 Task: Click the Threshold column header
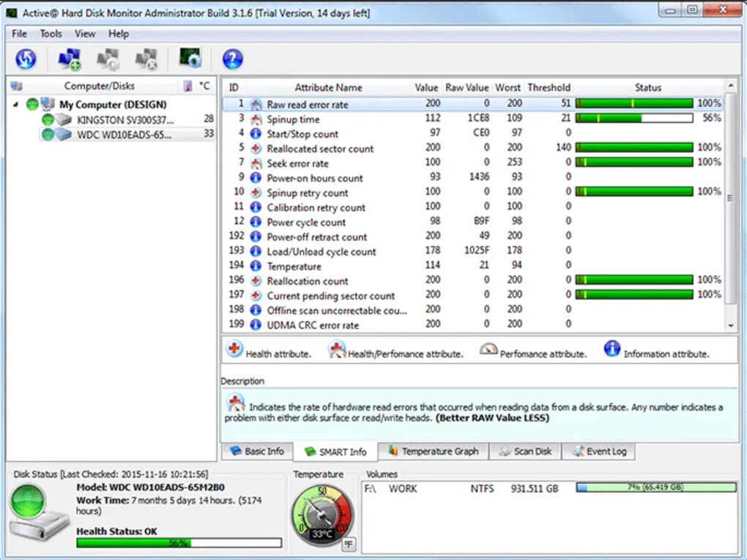pos(549,88)
